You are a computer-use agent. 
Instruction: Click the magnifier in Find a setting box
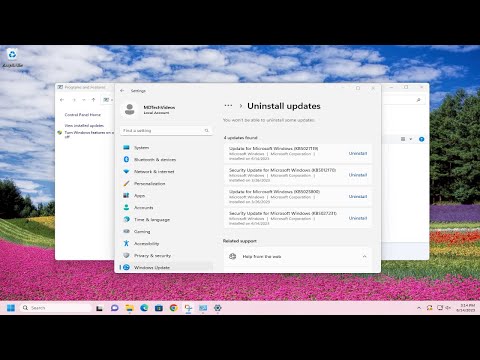(x=207, y=131)
